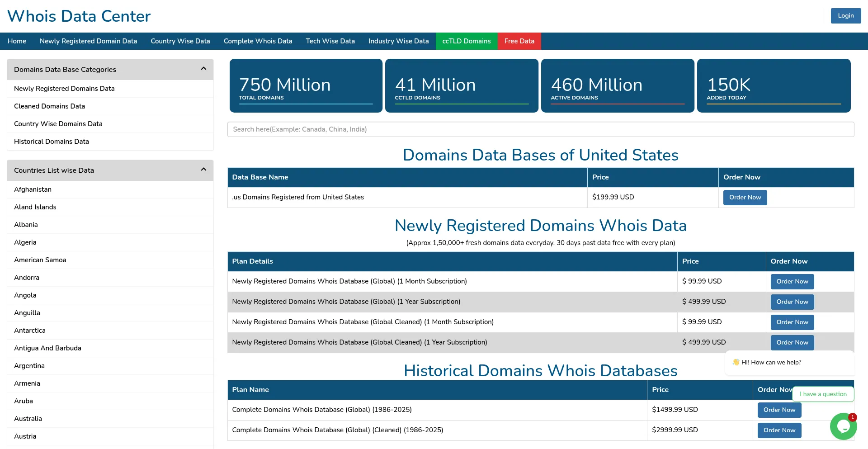Order Complete Domains Database Cleaned 1986-2025
Image resolution: width=868 pixels, height=449 pixels.
point(779,430)
